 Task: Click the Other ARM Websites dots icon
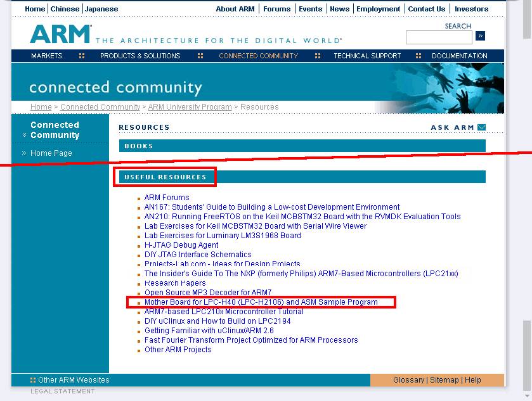pyautogui.click(x=33, y=380)
